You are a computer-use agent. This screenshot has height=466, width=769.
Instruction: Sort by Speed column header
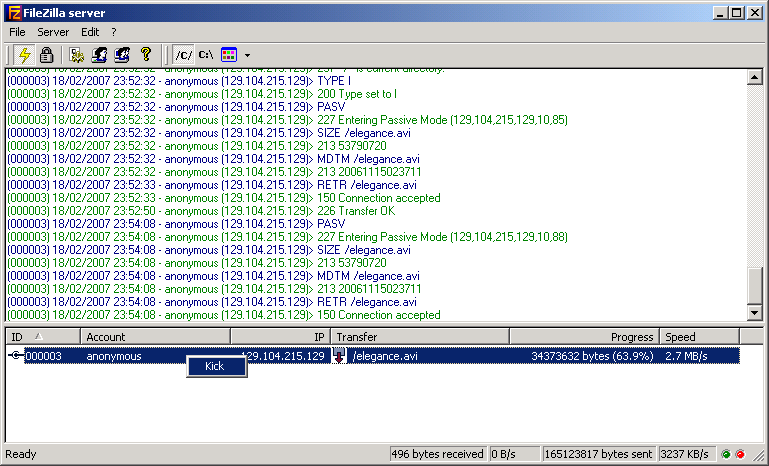pos(699,337)
